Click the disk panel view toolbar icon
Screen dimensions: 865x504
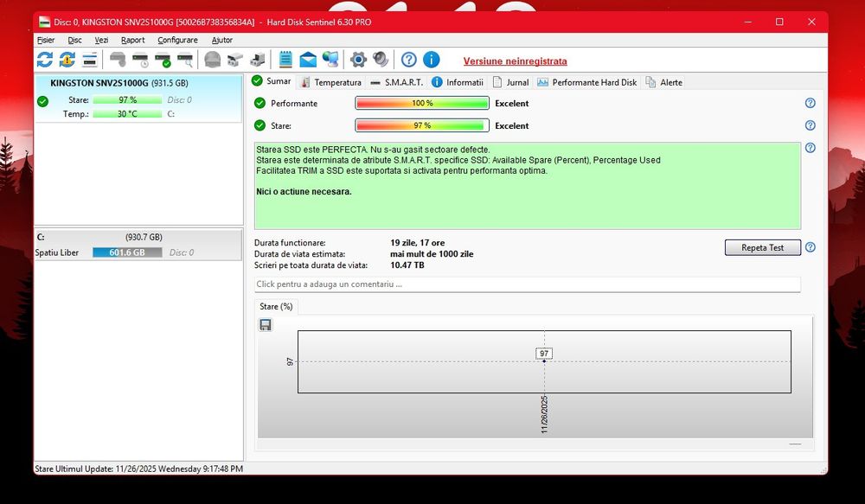pos(89,60)
